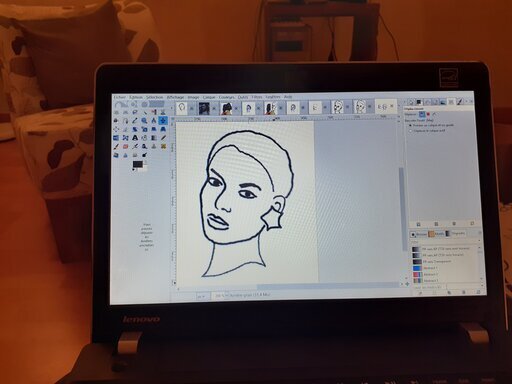
Task: Select the Eraser tool
Action: pyautogui.click(x=126, y=146)
